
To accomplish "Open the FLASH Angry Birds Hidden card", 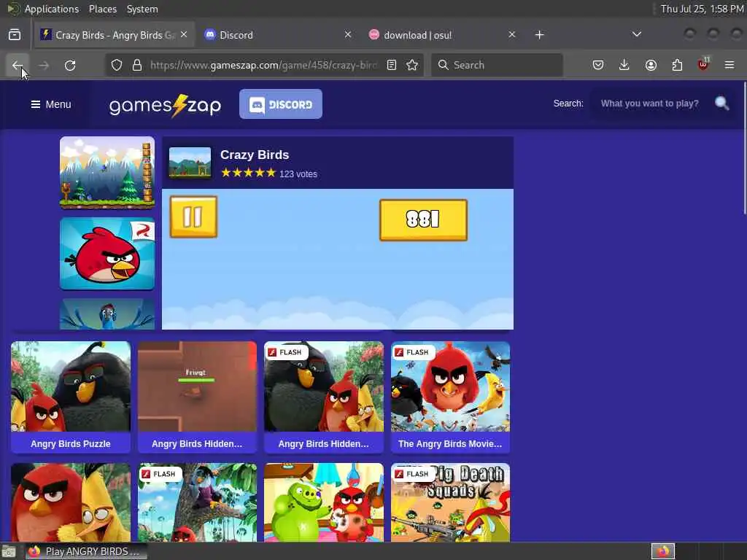I will coord(323,397).
